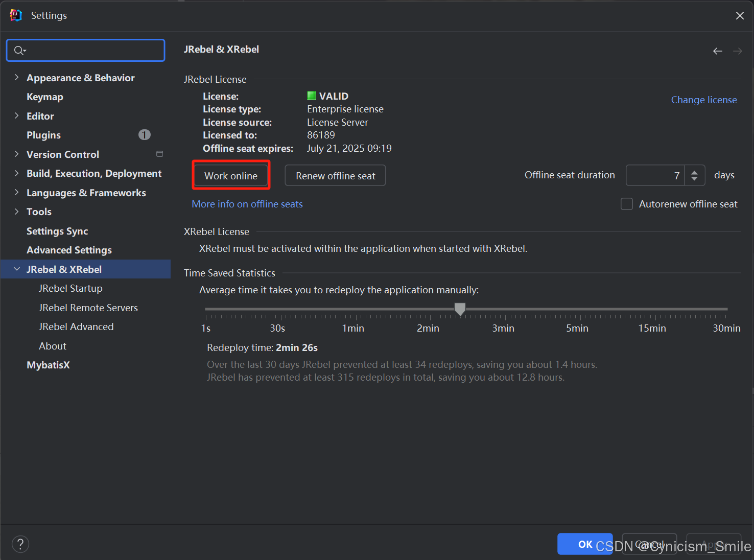The height and width of the screenshot is (560, 754).
Task: Click the back navigation arrow
Action: pyautogui.click(x=718, y=51)
